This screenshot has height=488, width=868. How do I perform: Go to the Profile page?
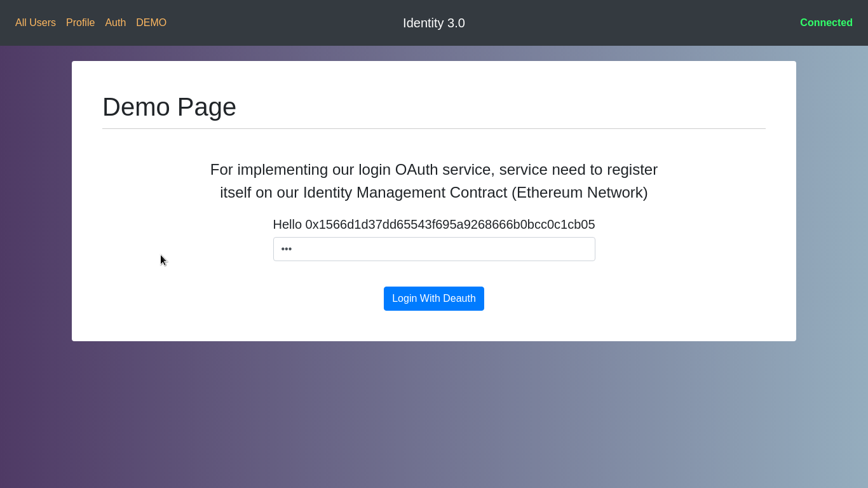80,23
